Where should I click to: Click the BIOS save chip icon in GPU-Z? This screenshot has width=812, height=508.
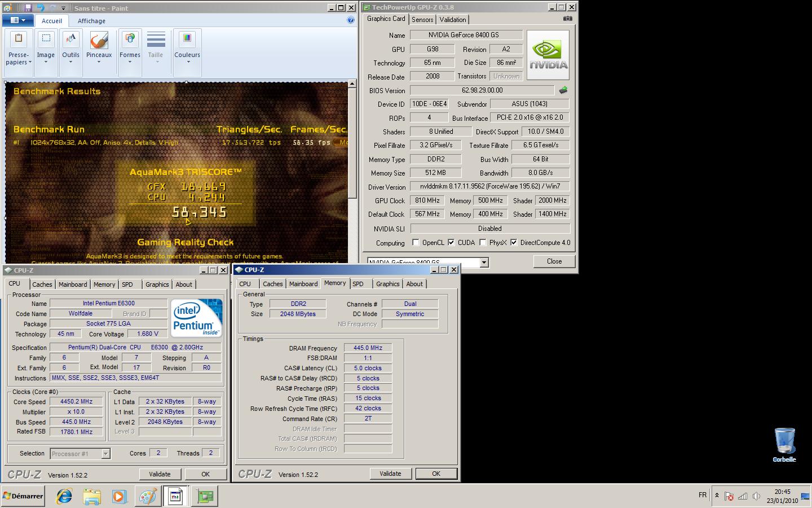pyautogui.click(x=563, y=90)
